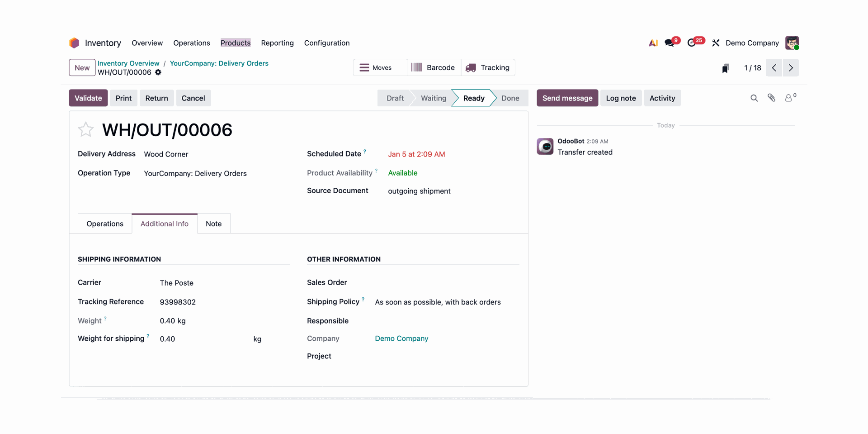Click the debug tools wrench icon
This screenshot has width=868, height=434.
[716, 43]
